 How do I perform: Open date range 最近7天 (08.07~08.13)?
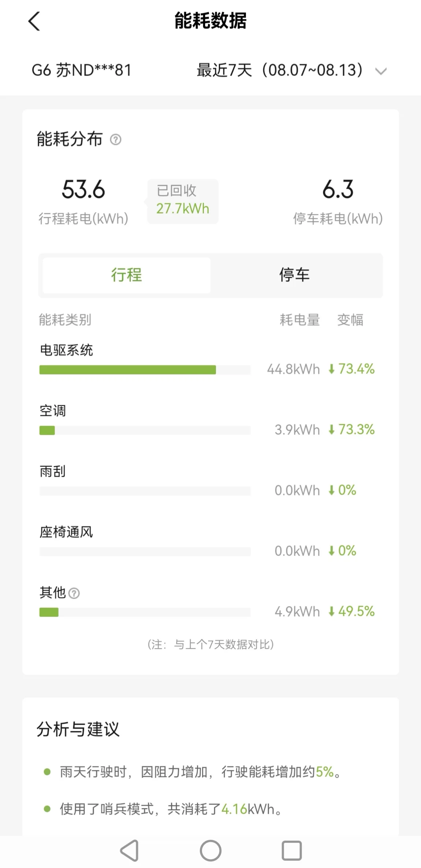coord(292,70)
